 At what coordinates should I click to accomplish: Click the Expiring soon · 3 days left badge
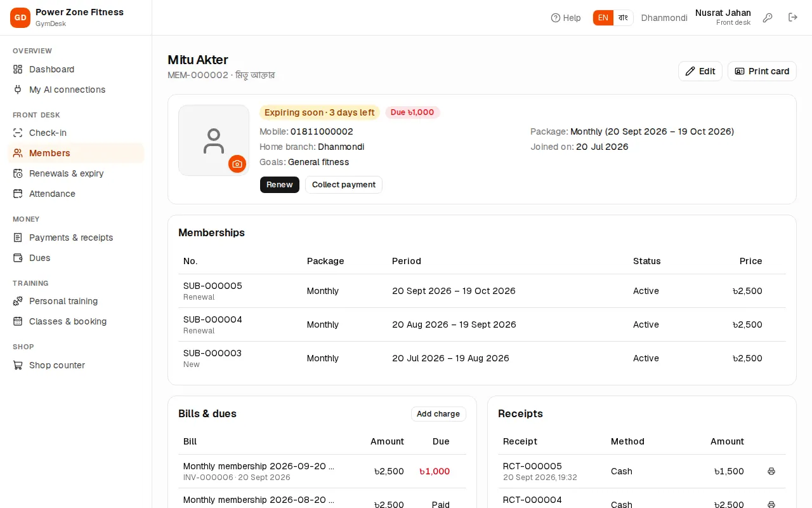pyautogui.click(x=320, y=112)
